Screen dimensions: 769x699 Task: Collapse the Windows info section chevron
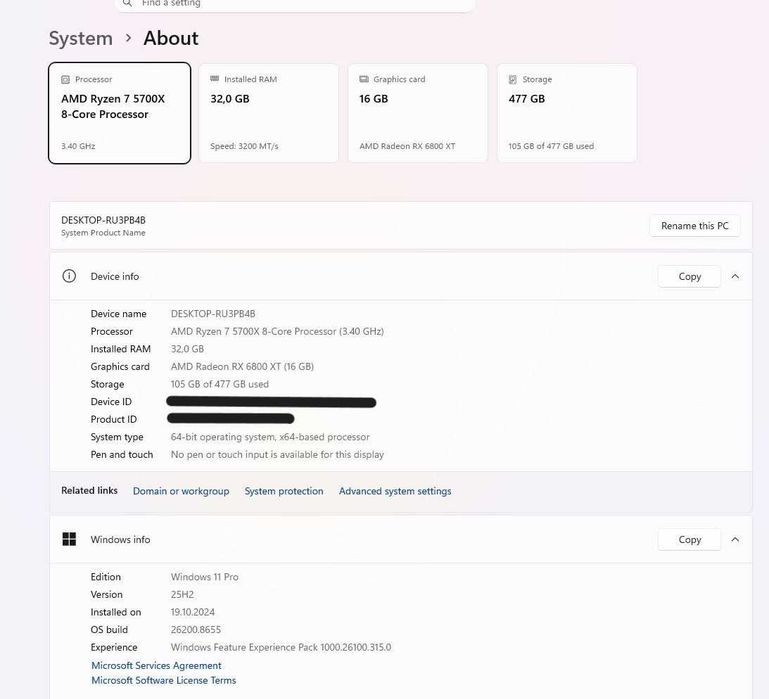735,540
